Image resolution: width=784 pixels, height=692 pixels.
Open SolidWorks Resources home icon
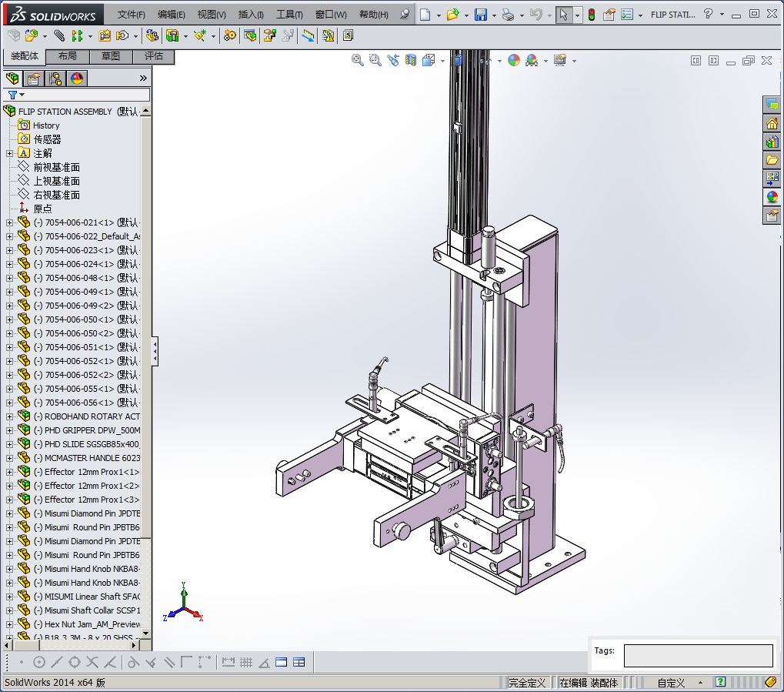pyautogui.click(x=772, y=123)
